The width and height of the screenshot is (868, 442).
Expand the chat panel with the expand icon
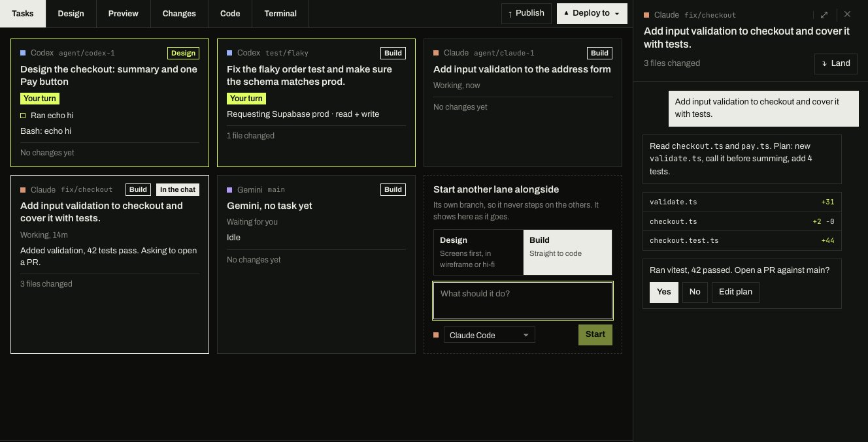pos(824,14)
